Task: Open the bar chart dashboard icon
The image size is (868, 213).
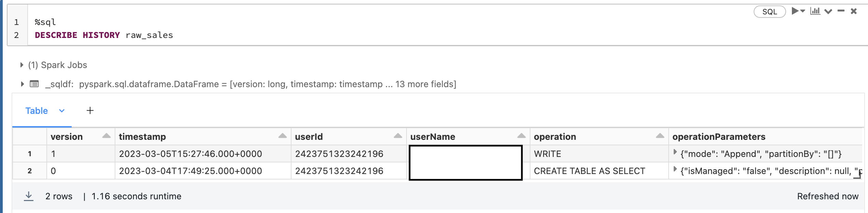Action: pos(815,11)
